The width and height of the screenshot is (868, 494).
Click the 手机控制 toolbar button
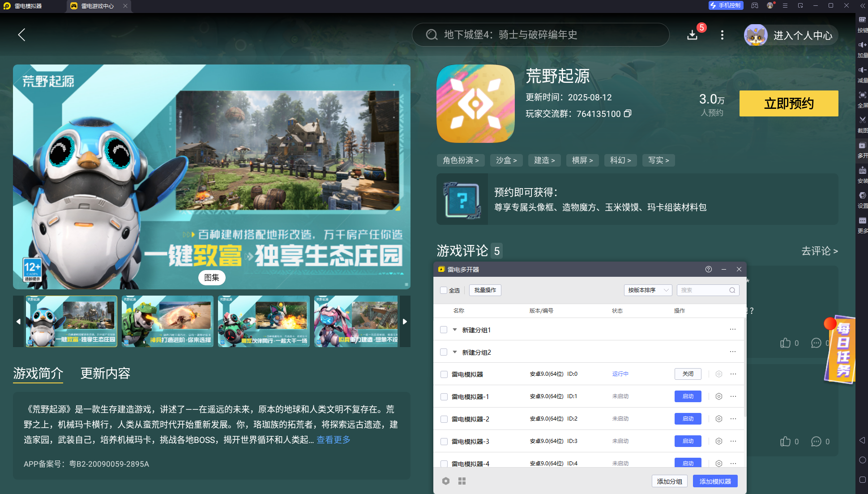coord(726,5)
